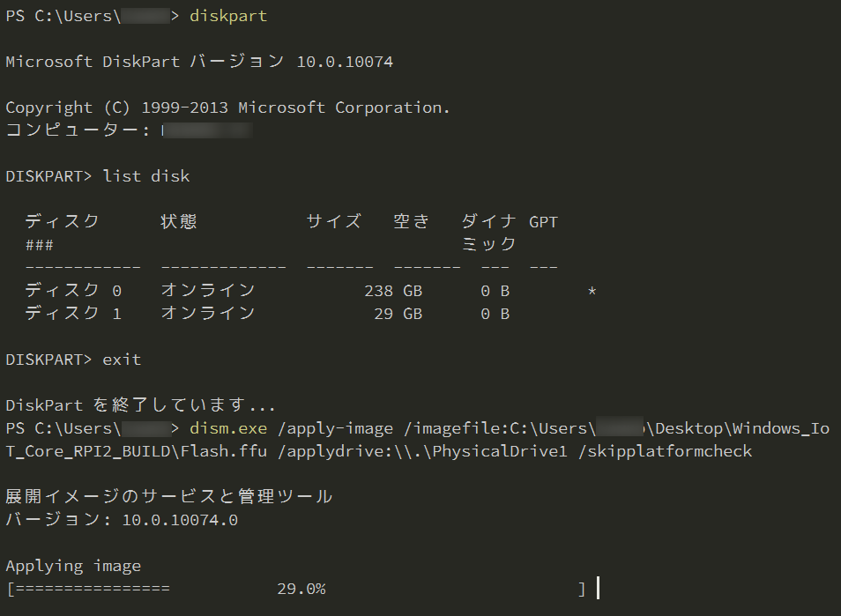Click the コンピューター label
Image resolution: width=841 pixels, height=616 pixels.
[x=78, y=130]
